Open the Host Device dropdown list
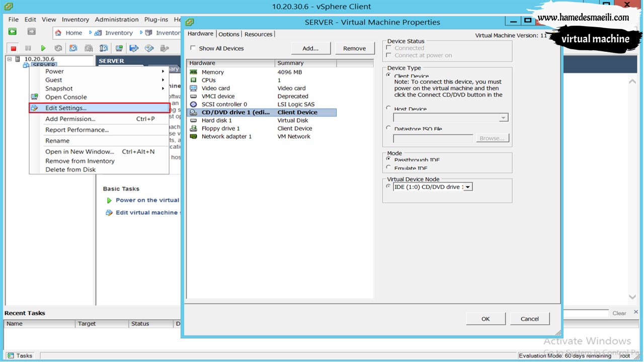Viewport: 644px width, 362px height. 504,118
